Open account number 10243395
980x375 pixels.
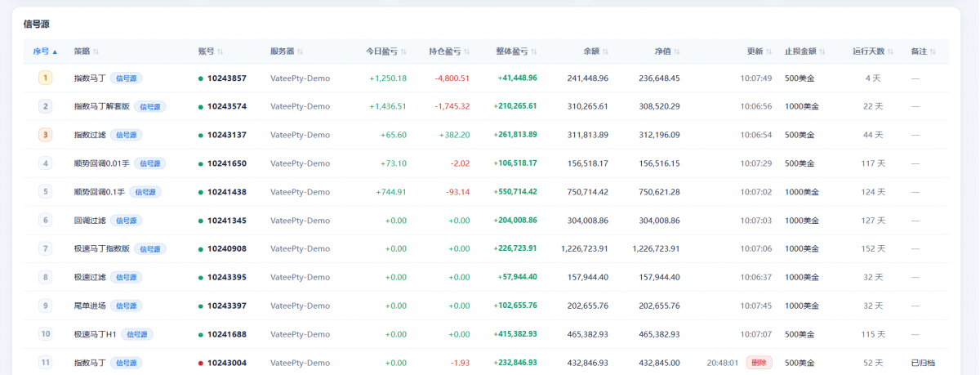point(227,277)
